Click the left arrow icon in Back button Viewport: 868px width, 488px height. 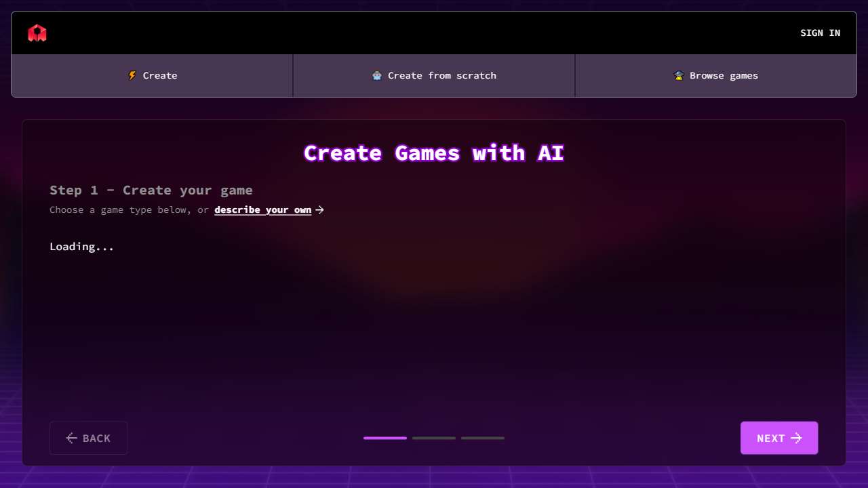tap(71, 439)
